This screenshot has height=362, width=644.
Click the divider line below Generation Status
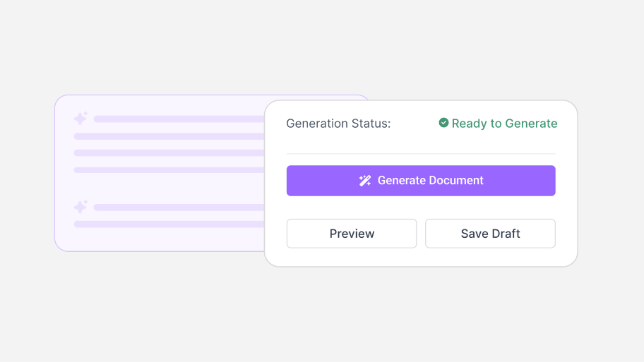pos(421,154)
